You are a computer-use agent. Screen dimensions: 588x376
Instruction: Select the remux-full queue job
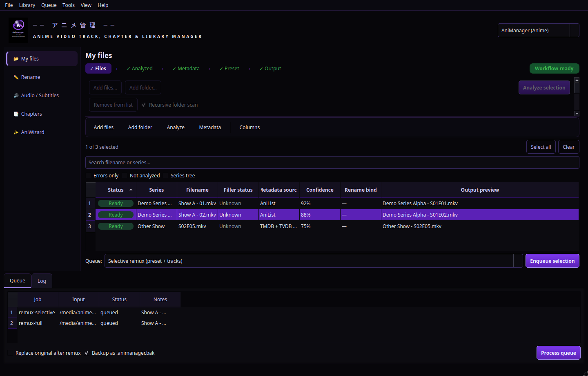37,323
